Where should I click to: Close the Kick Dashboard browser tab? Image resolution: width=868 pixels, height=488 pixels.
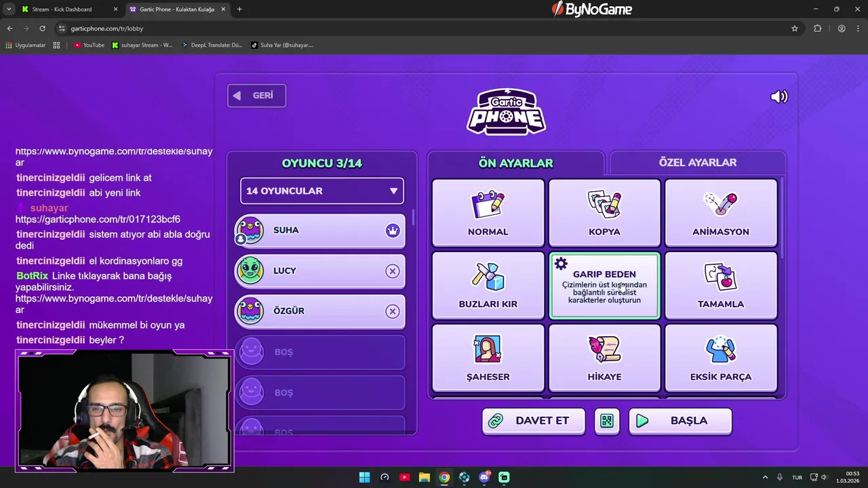coord(115,9)
